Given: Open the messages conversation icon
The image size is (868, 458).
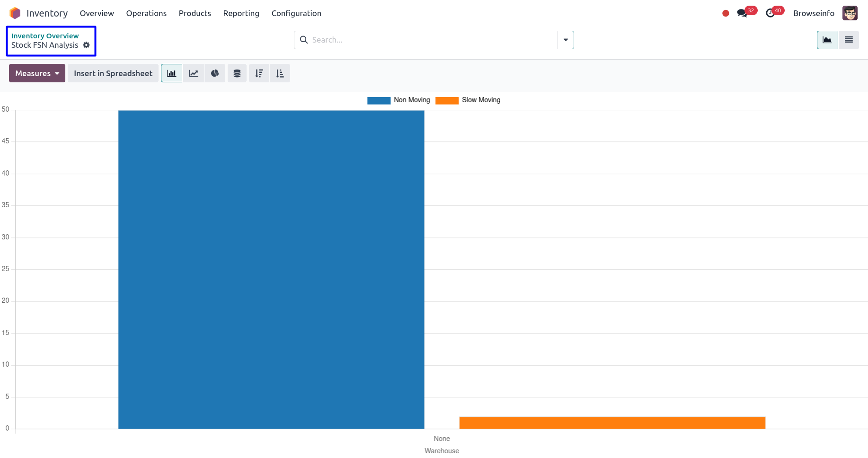Looking at the screenshot, I should pos(742,13).
